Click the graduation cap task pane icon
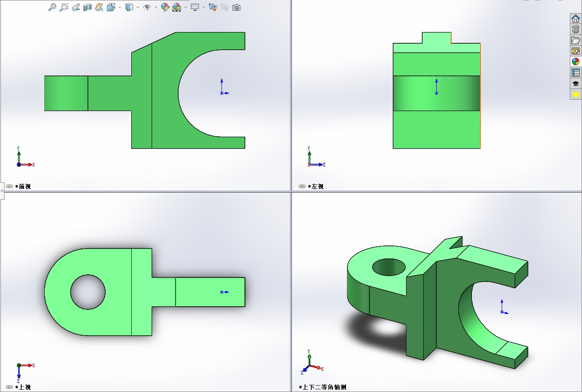 [576, 83]
